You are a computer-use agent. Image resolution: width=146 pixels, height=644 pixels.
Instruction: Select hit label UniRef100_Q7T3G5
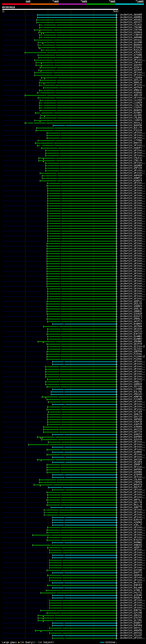[131, 412]
